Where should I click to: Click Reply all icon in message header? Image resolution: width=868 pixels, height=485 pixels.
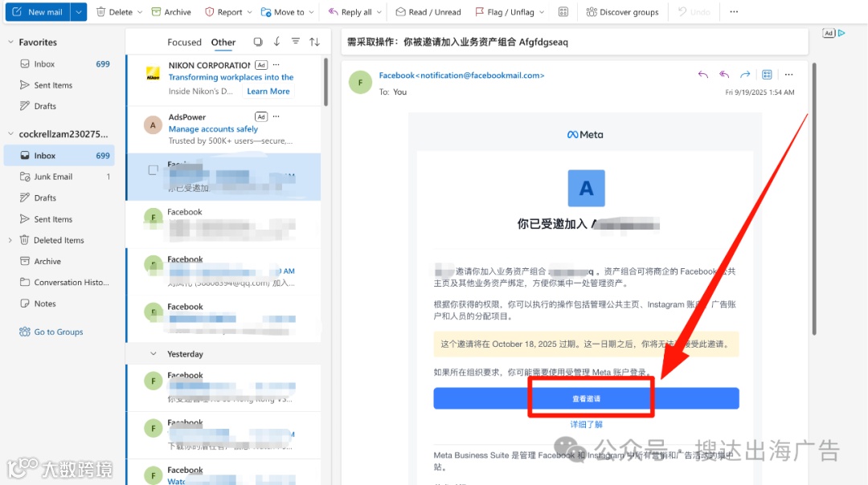724,75
